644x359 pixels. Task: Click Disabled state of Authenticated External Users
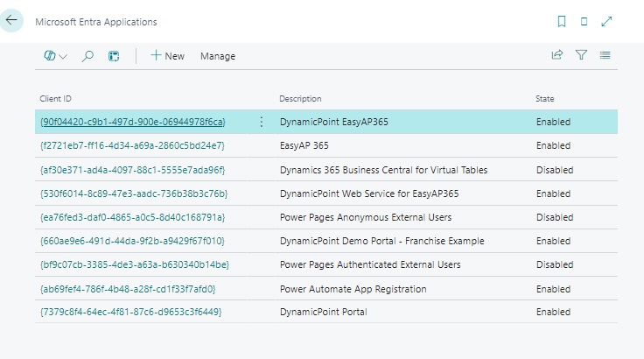point(555,264)
